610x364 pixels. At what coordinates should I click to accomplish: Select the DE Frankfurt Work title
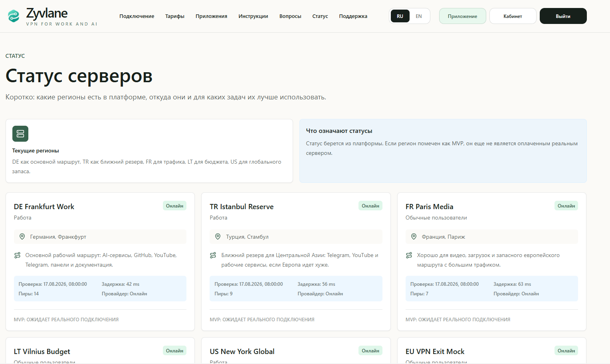pyautogui.click(x=44, y=207)
